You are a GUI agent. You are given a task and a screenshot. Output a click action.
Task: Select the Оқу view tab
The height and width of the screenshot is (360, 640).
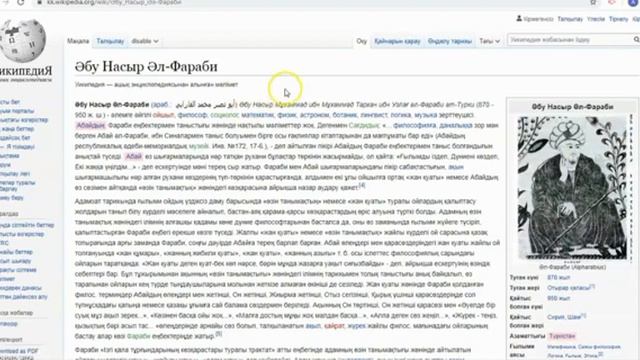[x=362, y=41]
